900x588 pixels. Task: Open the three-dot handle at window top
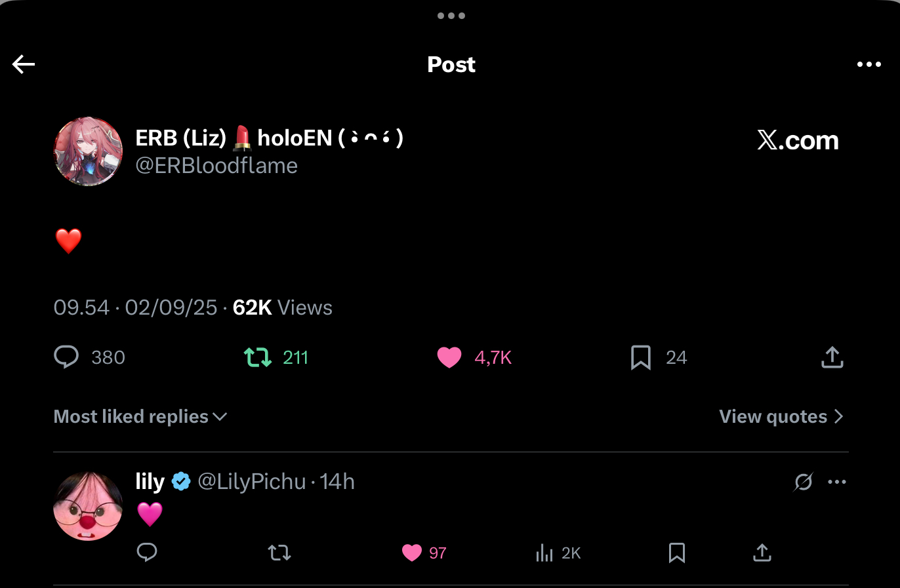coord(451,16)
